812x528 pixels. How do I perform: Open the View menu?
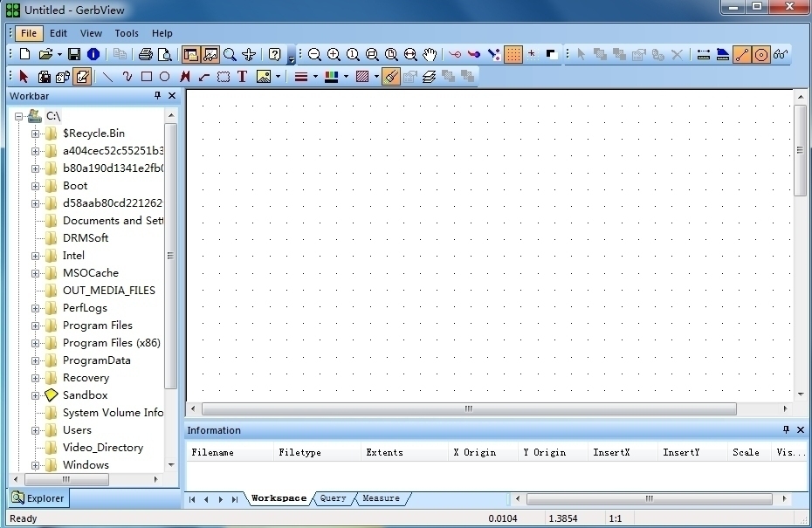(x=91, y=33)
